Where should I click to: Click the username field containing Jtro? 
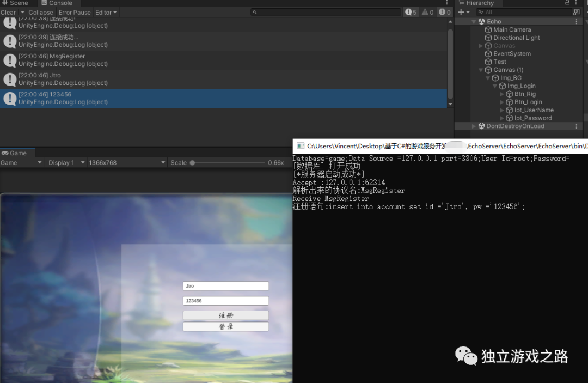226,286
